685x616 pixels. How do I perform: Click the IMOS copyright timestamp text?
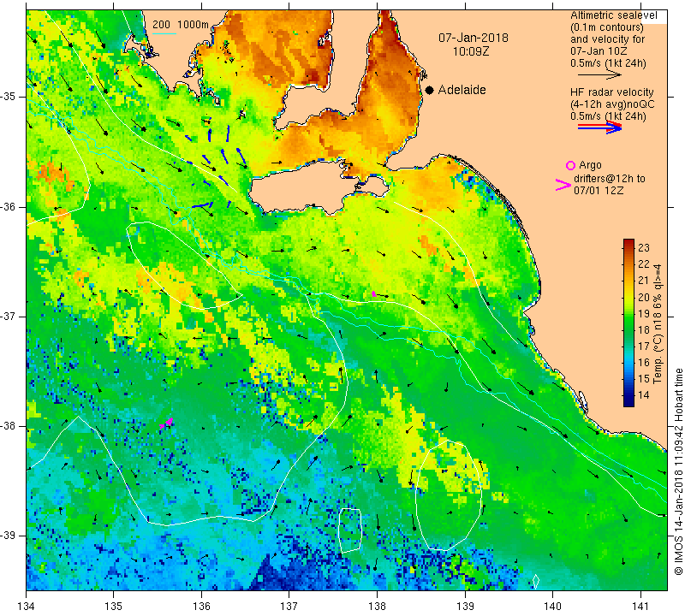(x=678, y=471)
